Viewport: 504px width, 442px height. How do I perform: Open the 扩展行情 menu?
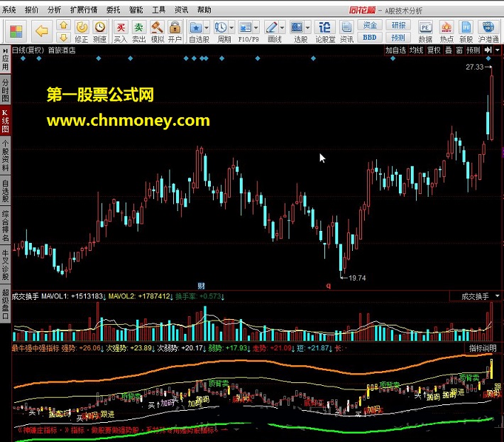[x=84, y=10]
